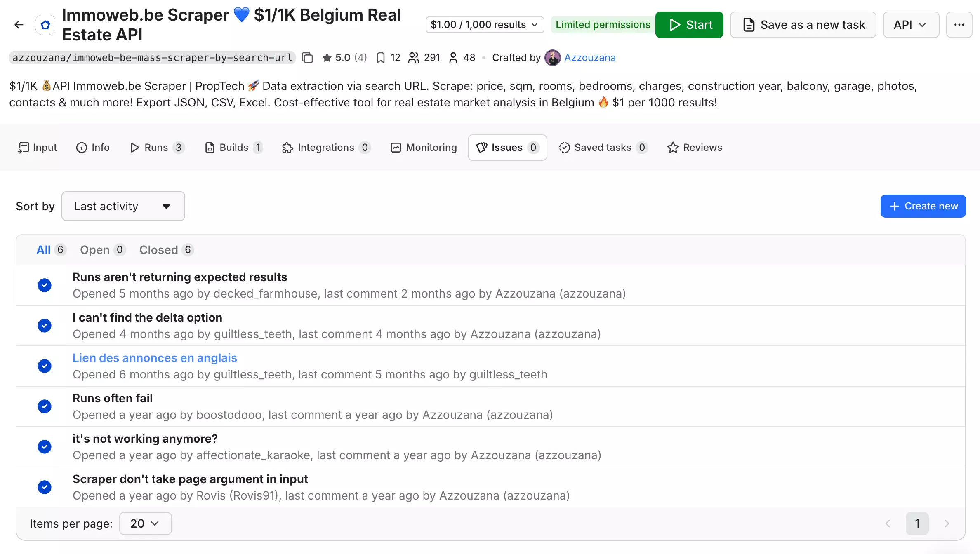Click the actor slug azzouzana/immoweb-be-mass-scraper-by-search-url

tap(152, 58)
